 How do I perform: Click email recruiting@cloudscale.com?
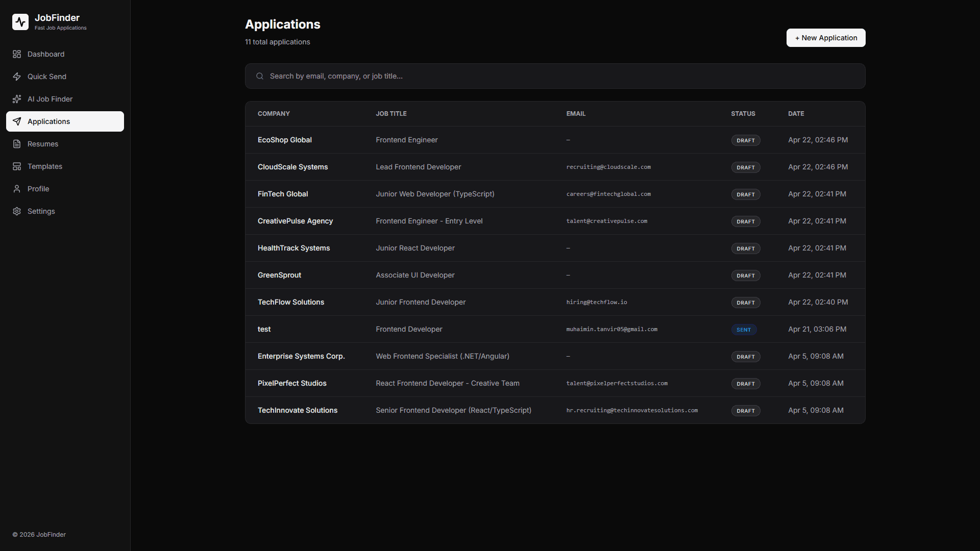tap(608, 167)
